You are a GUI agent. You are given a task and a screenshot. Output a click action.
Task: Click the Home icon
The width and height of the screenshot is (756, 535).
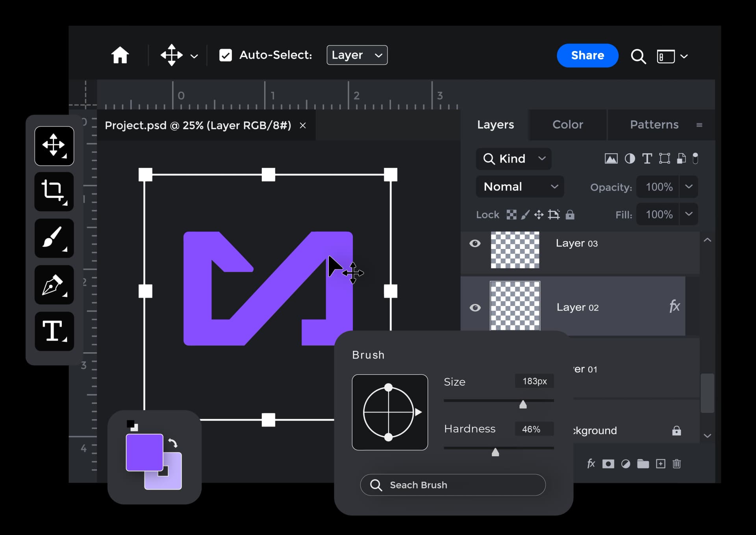(120, 55)
